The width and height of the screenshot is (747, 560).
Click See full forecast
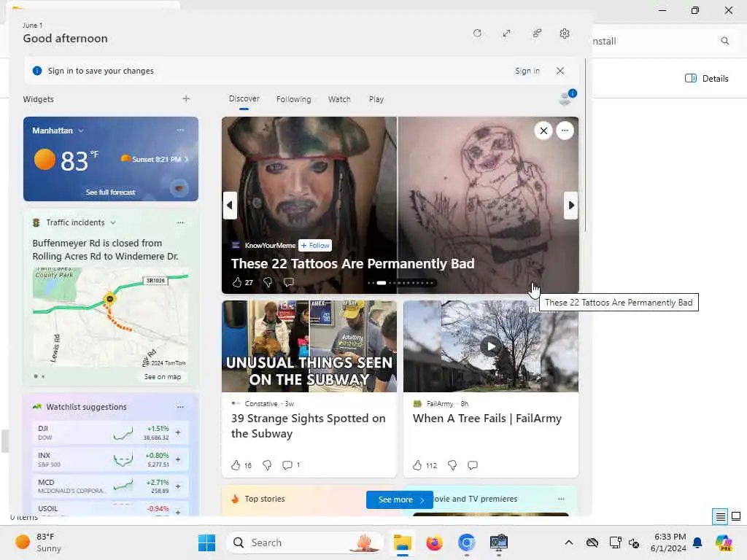coord(110,192)
